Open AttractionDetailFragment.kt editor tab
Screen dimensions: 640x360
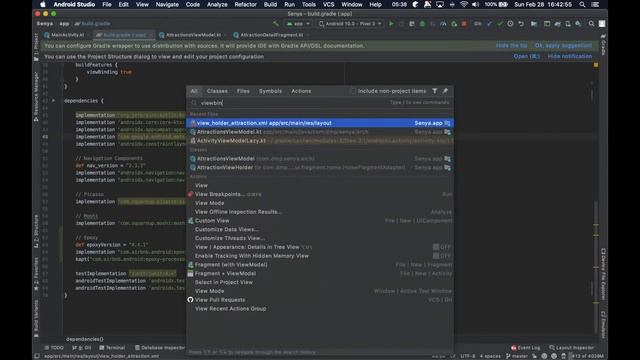(269, 35)
